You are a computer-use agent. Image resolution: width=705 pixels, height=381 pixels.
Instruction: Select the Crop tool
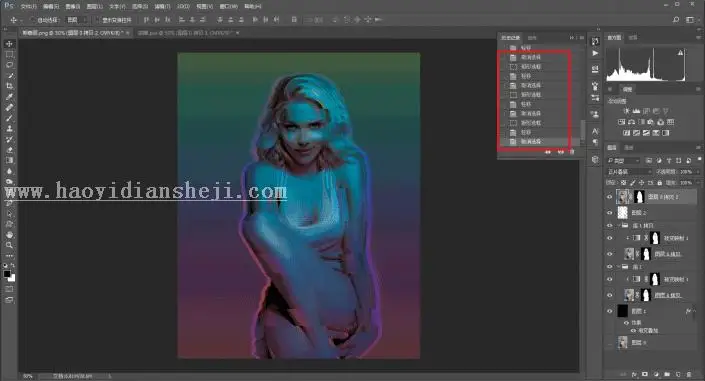pyautogui.click(x=9, y=86)
